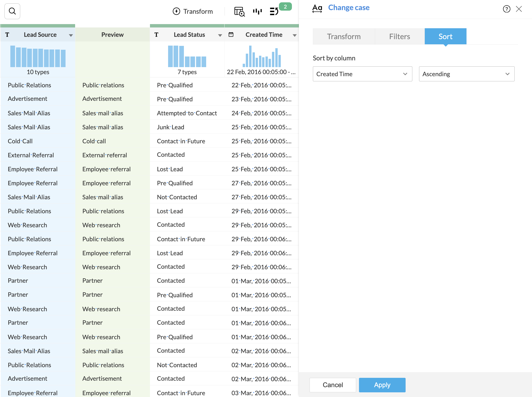532x397 pixels.
Task: Click the Apply button
Action: [x=382, y=385]
